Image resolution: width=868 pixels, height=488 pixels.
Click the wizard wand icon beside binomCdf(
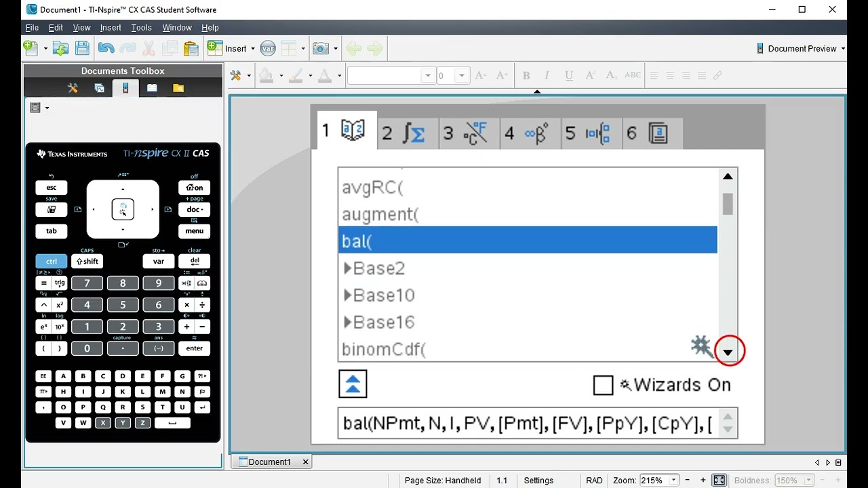pyautogui.click(x=702, y=346)
